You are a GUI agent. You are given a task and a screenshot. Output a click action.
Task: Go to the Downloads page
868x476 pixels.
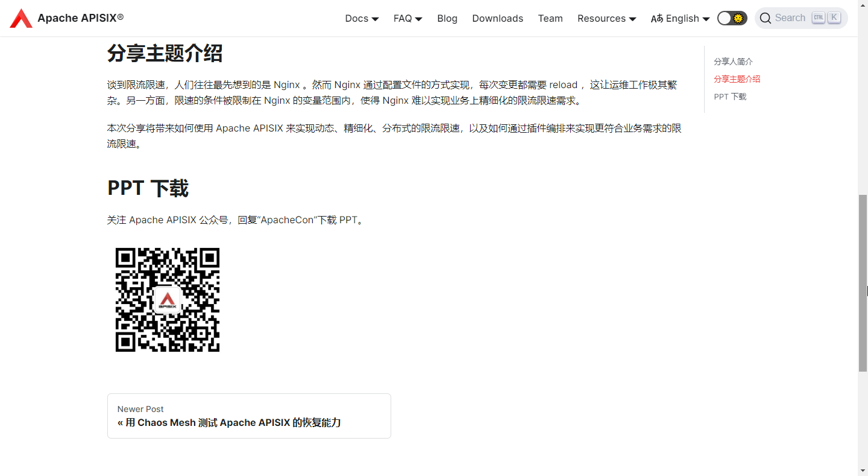click(x=497, y=19)
